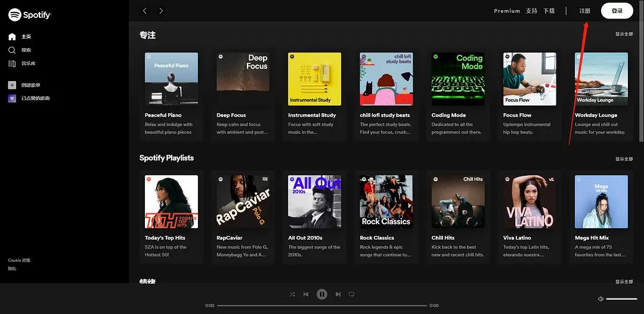Show all in the 情绪 section
The width and height of the screenshot is (644, 314).
click(624, 282)
